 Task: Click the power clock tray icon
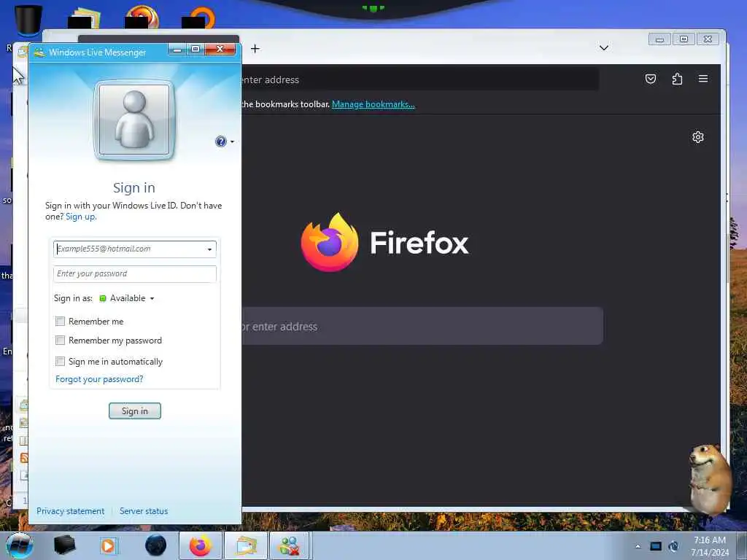click(x=673, y=546)
